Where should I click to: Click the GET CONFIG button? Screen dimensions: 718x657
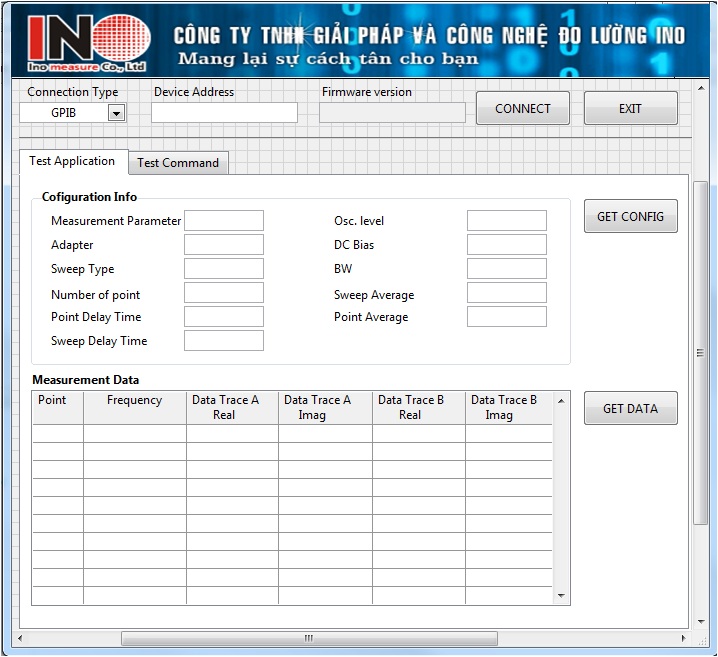coord(630,216)
